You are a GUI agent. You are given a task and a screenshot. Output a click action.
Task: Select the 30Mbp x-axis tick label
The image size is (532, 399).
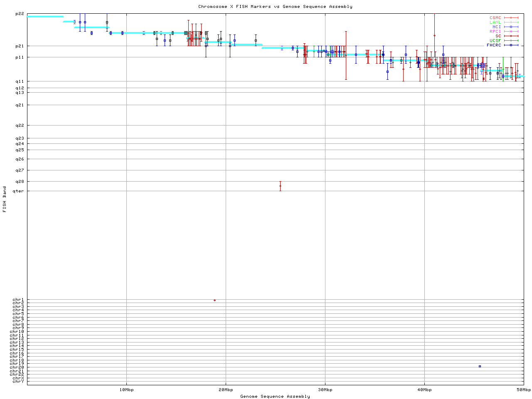click(325, 390)
